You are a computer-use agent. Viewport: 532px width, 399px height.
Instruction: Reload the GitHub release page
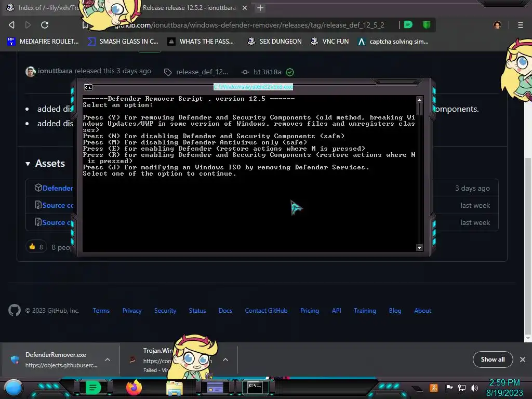[x=45, y=25]
